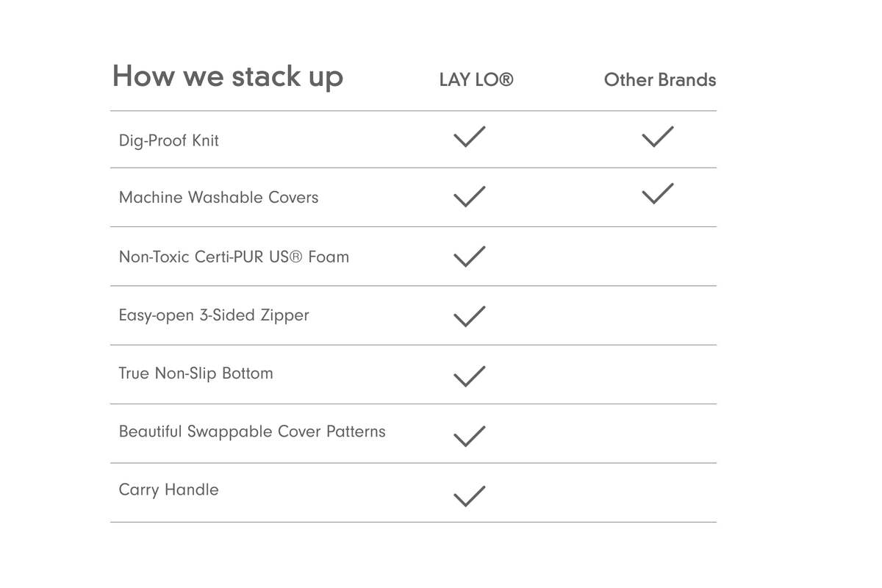Select Other Brands checkmark for Machine Washable Covers
The height and width of the screenshot is (588, 882).
tap(658, 194)
